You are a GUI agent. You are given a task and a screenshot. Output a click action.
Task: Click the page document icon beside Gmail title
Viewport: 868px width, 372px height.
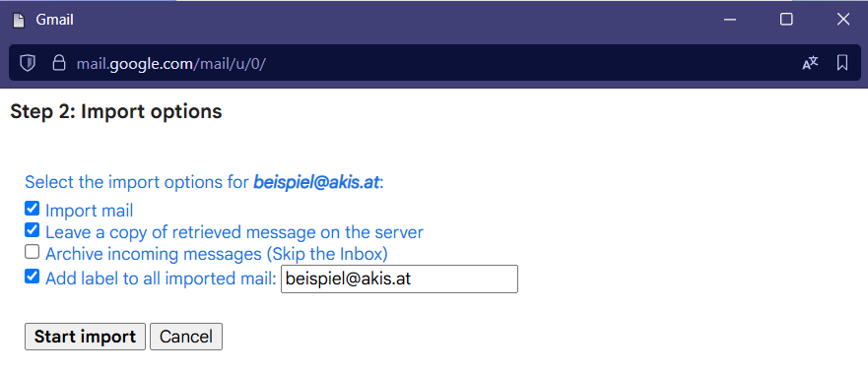click(19, 21)
